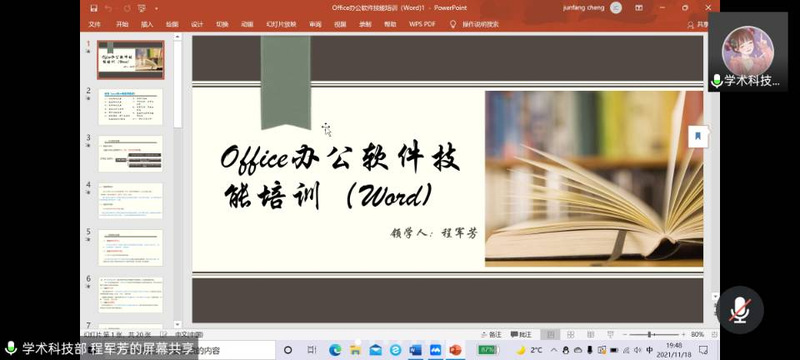Start slideshow view from status bar
The height and width of the screenshot is (360, 800).
tap(610, 335)
